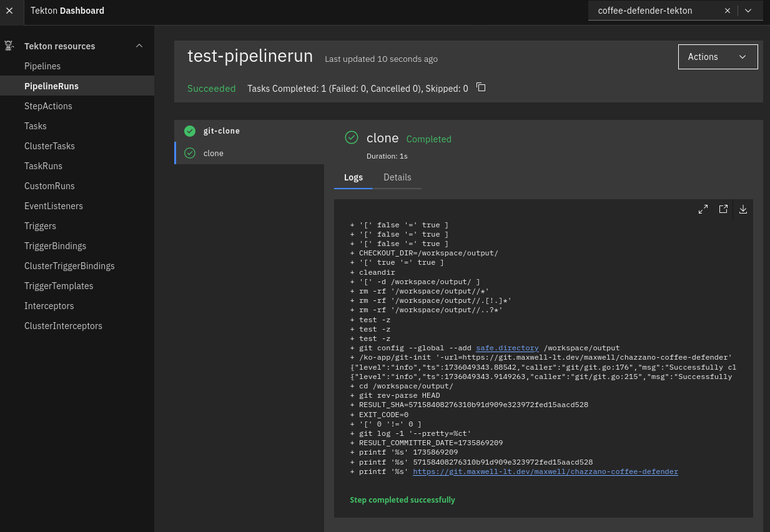Click the cleandir log line
Screen dimensions: 770x532
[x=373, y=272]
